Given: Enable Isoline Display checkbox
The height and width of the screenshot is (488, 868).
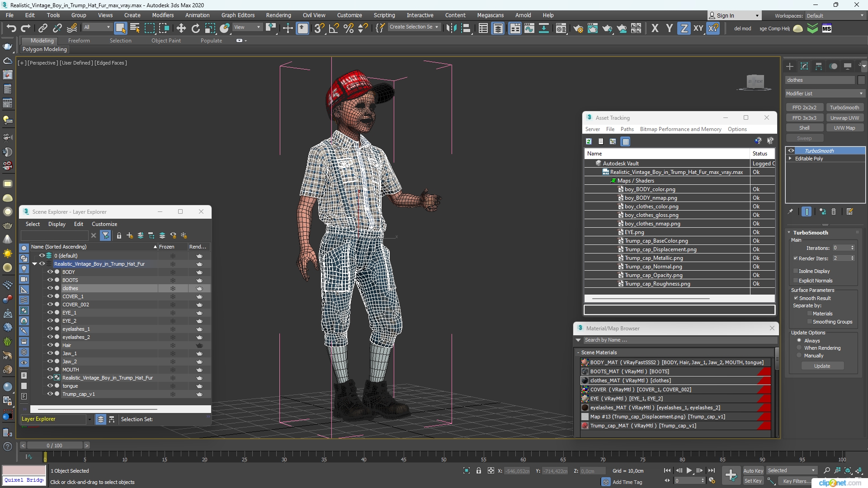Looking at the screenshot, I should (x=796, y=271).
